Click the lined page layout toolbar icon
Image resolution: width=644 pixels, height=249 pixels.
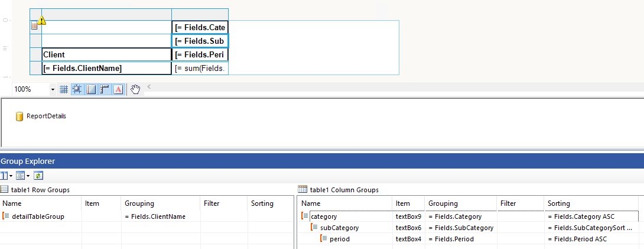pos(91,89)
